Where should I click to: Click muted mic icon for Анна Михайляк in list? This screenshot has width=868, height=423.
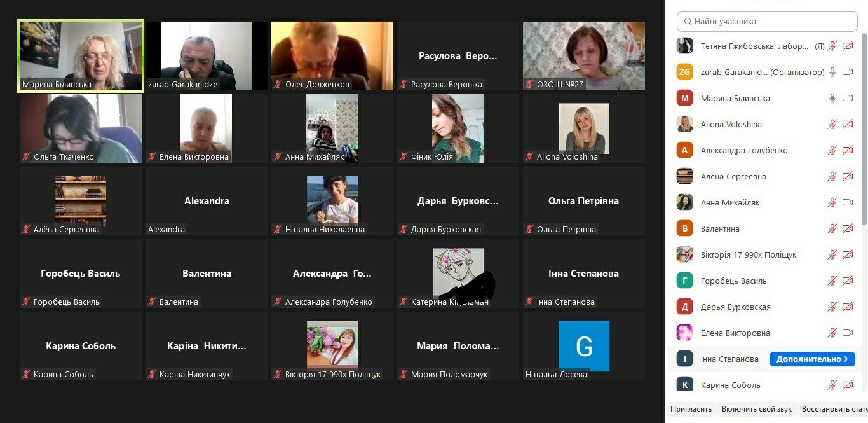[832, 202]
